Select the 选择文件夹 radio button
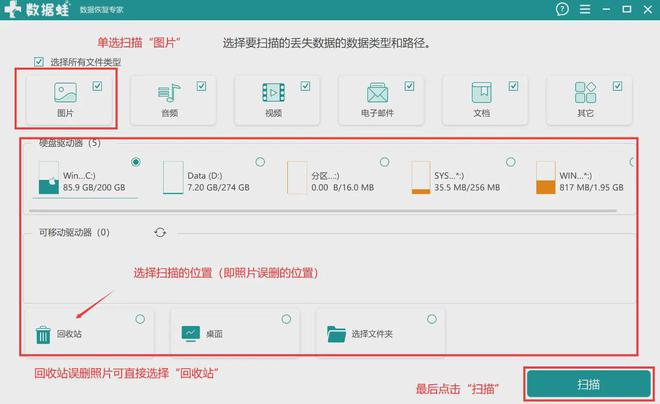This screenshot has height=404, width=660. [432, 319]
